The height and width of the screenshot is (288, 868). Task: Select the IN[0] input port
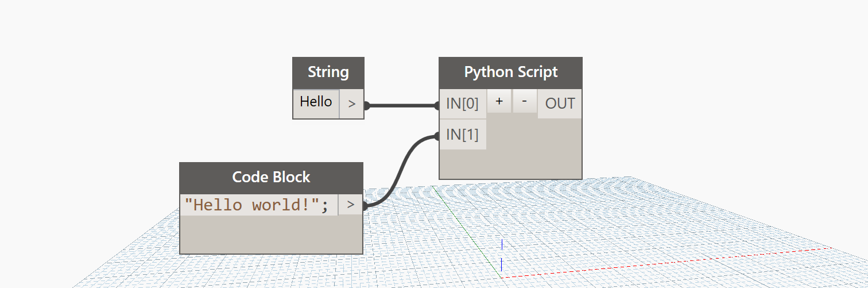pyautogui.click(x=463, y=104)
